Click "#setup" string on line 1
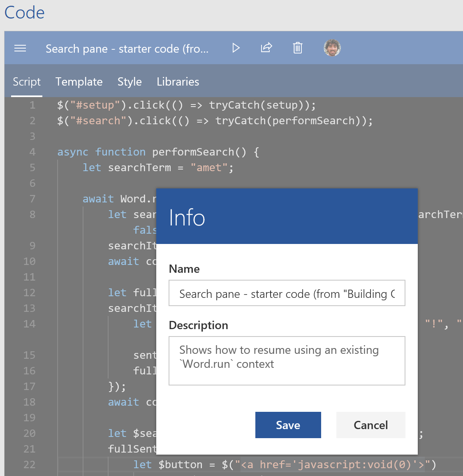Viewport: 463px width, 476px height. 95,105
